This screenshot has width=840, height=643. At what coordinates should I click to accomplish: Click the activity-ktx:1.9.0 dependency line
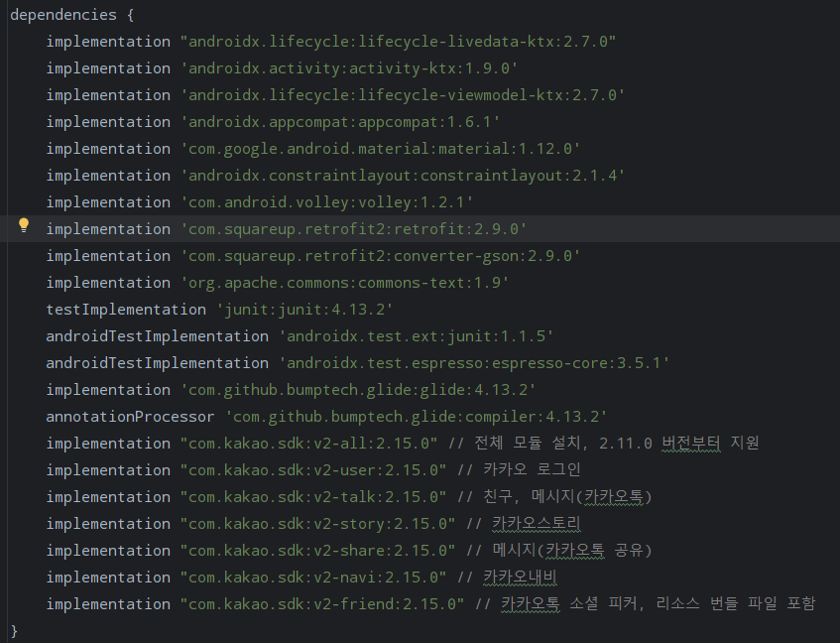pyautogui.click(x=282, y=68)
